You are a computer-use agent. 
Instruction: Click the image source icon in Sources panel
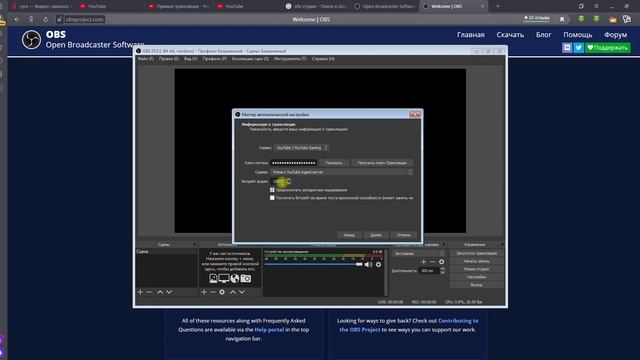213,278
